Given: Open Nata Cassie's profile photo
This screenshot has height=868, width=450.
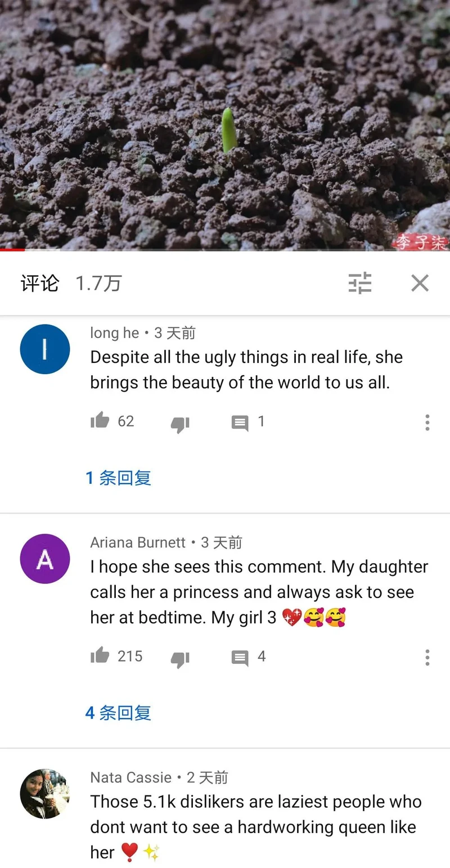Looking at the screenshot, I should click(x=45, y=794).
